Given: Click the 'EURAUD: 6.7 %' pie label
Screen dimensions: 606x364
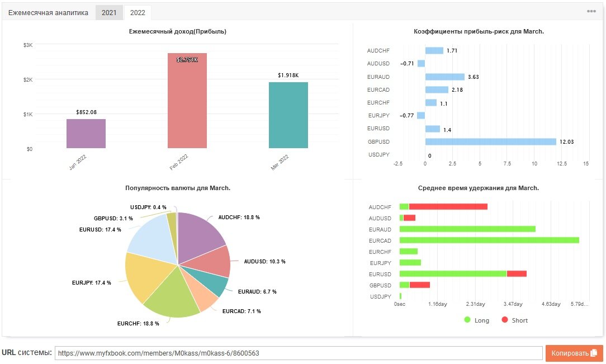Looking at the screenshot, I should (257, 292).
